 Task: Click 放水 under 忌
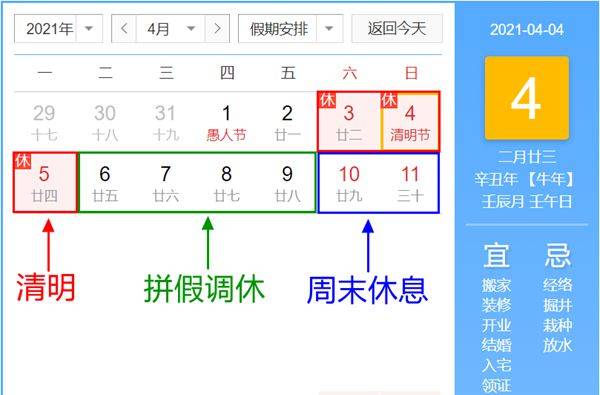click(x=558, y=345)
